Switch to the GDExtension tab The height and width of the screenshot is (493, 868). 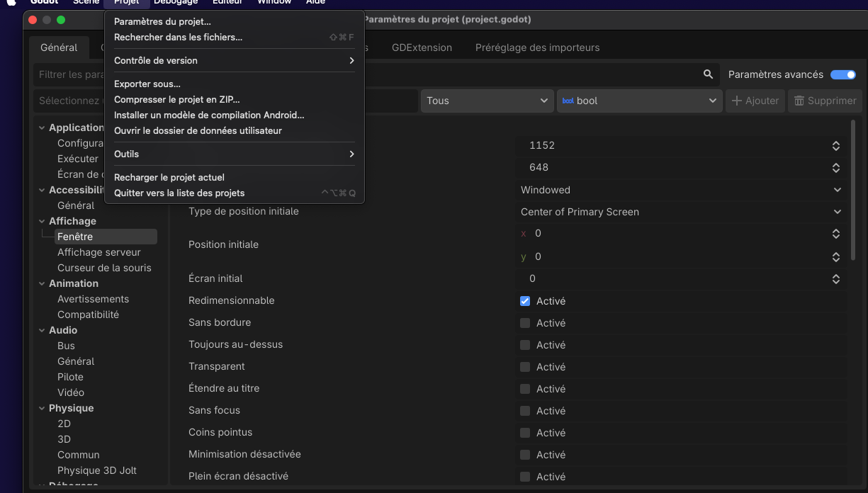point(422,47)
